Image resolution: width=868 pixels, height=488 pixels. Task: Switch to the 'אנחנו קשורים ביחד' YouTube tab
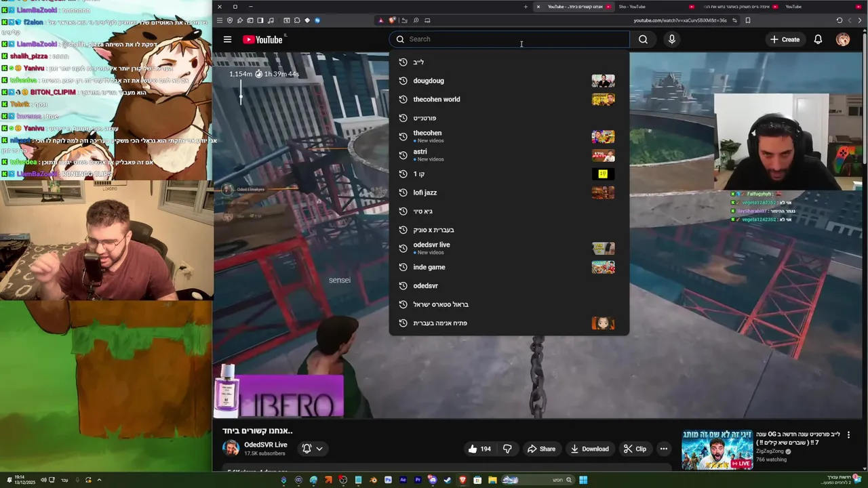[x=575, y=7]
